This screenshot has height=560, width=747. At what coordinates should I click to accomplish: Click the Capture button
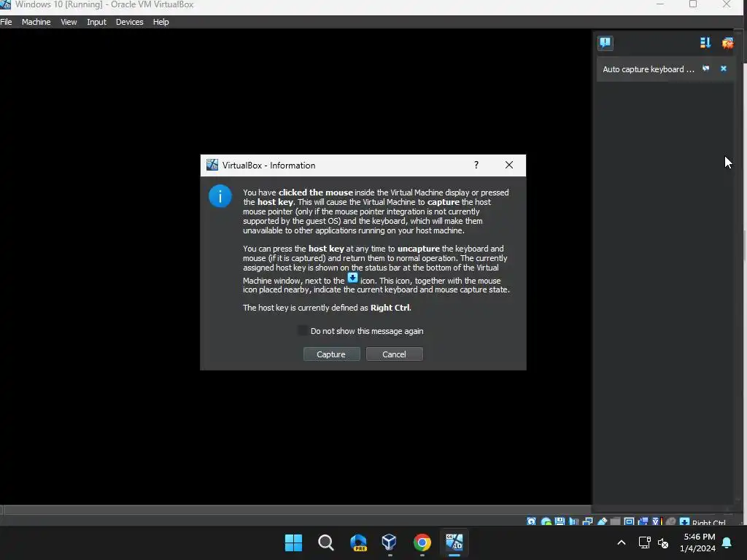coord(331,354)
